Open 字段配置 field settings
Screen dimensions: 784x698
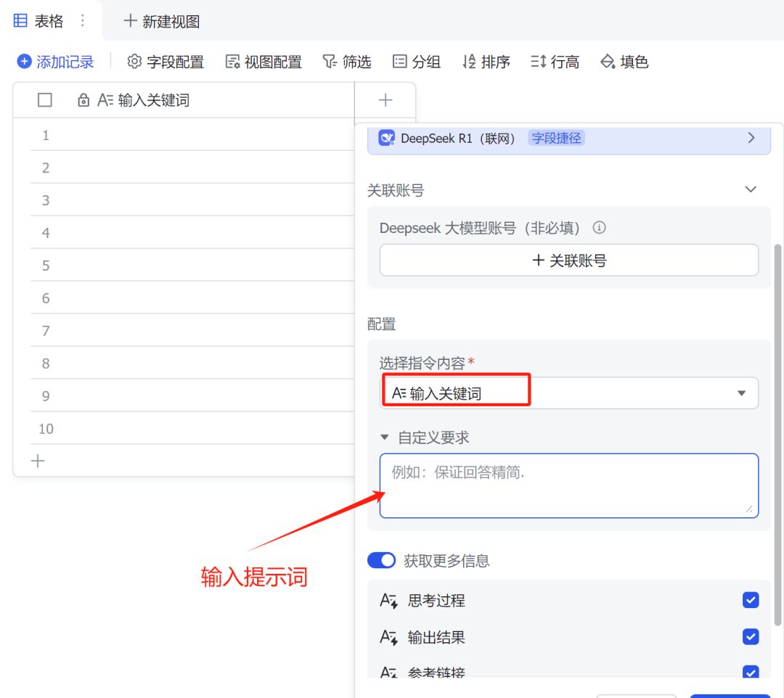click(x=166, y=62)
